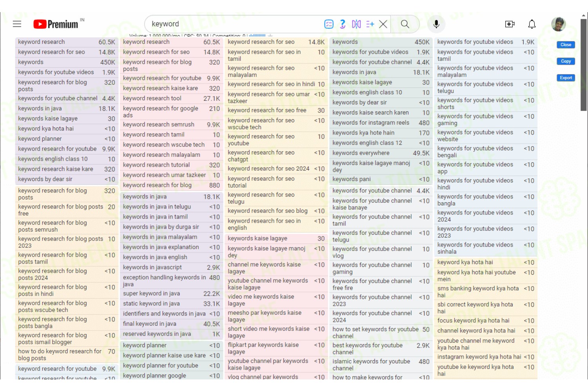Click 'flipkart par keywords kaise lagaye'
588x392 pixels.
276,348
